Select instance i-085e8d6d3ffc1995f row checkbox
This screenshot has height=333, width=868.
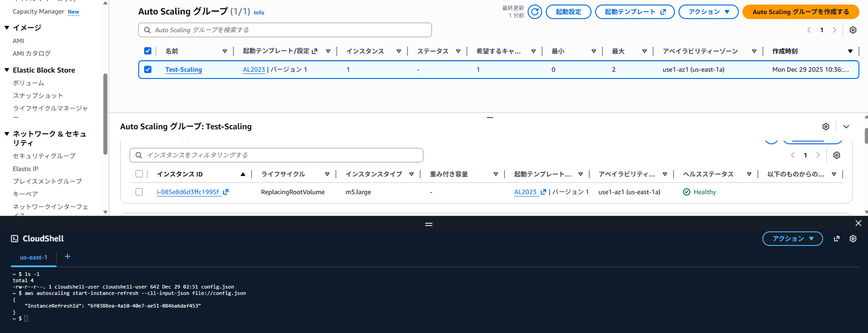(x=139, y=192)
